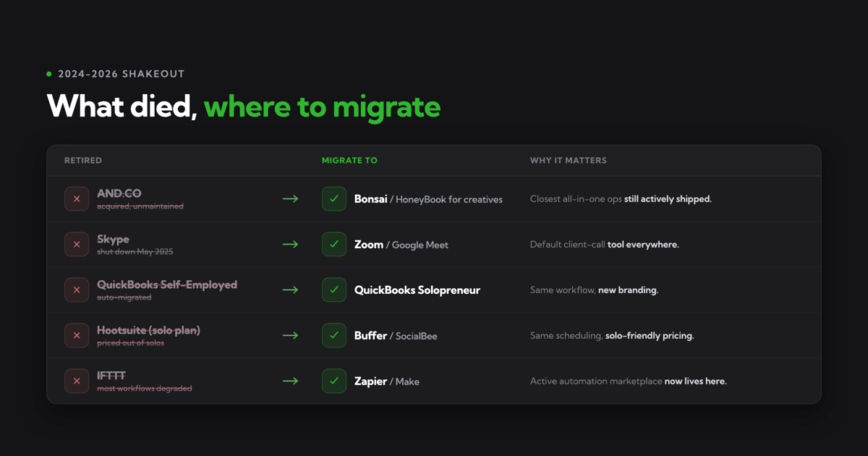Image resolution: width=868 pixels, height=456 pixels.
Task: Click the struck-through IFTTT name
Action: pos(111,376)
